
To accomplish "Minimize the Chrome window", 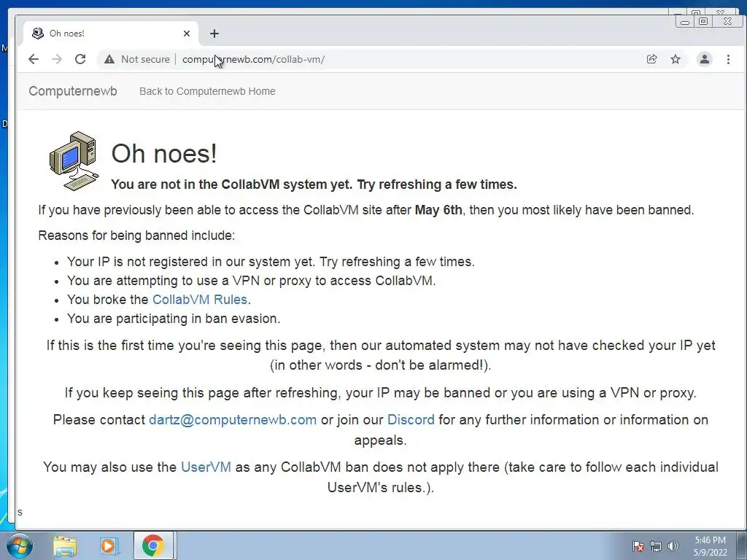I will pyautogui.click(x=684, y=22).
